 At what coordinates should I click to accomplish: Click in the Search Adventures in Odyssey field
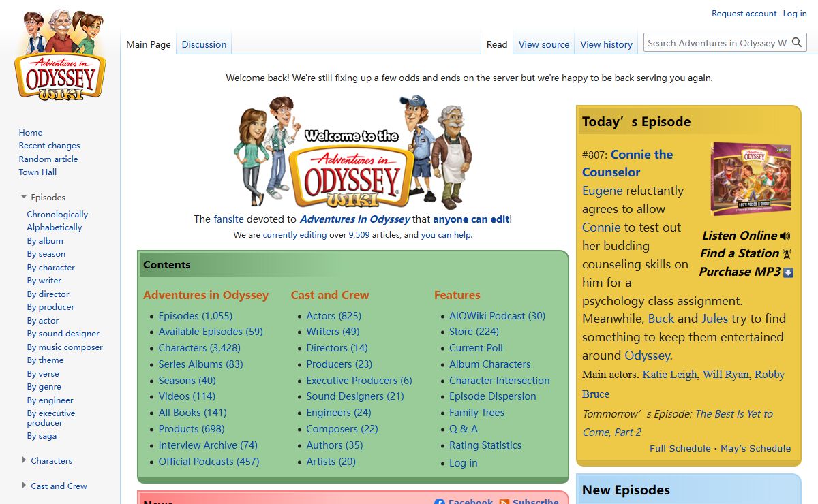(717, 43)
